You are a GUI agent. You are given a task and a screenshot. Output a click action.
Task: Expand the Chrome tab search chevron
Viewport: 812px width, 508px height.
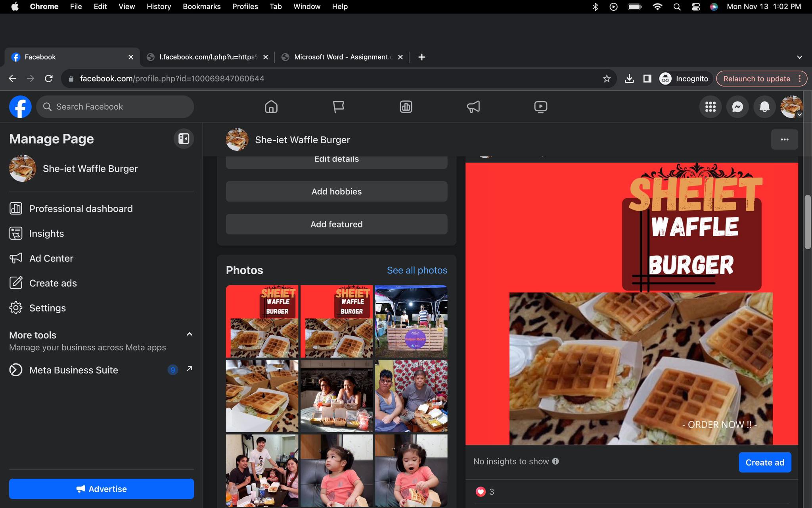(x=799, y=57)
